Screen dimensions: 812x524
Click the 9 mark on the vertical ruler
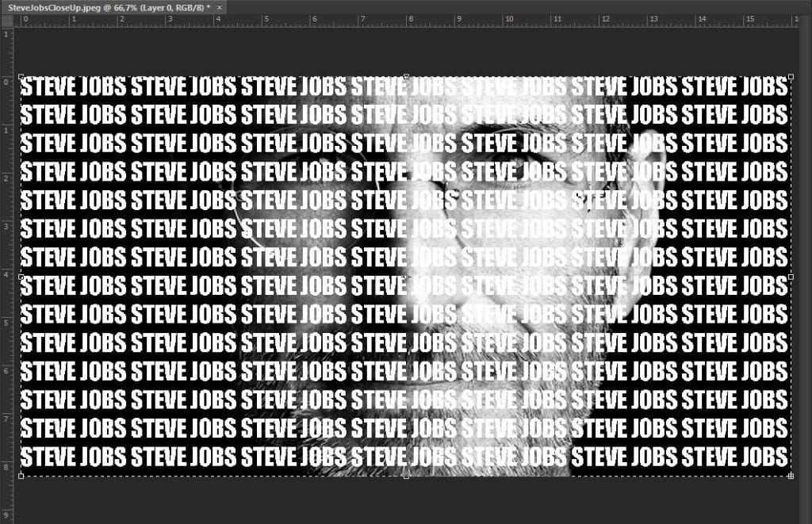[7, 517]
